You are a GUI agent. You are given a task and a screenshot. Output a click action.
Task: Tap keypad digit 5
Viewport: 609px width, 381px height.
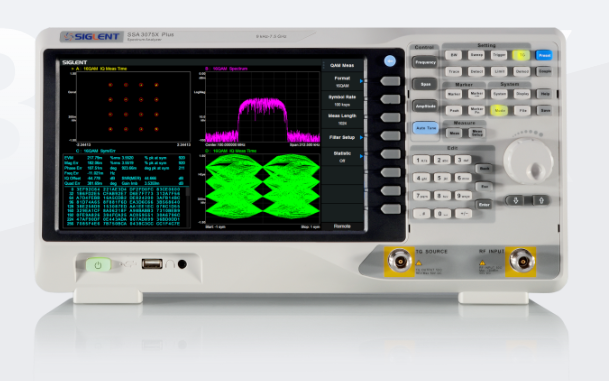tap(442, 178)
